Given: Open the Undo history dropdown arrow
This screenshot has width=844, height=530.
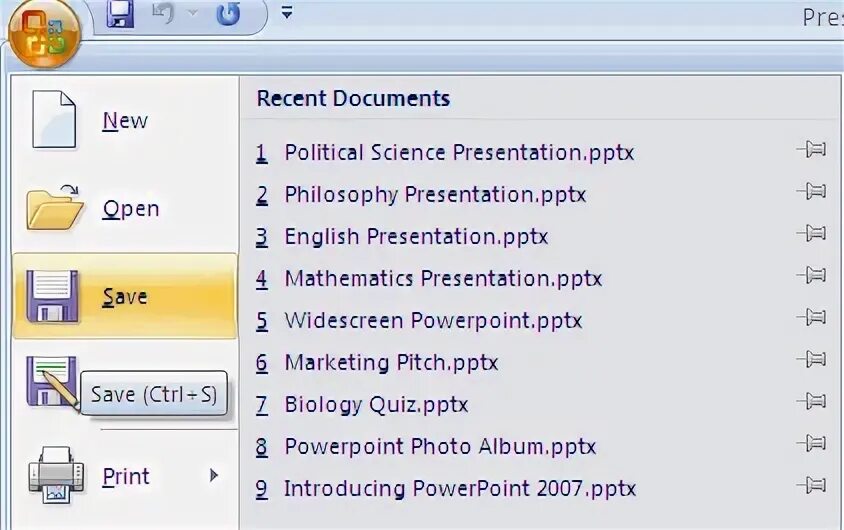Looking at the screenshot, I should (x=193, y=12).
